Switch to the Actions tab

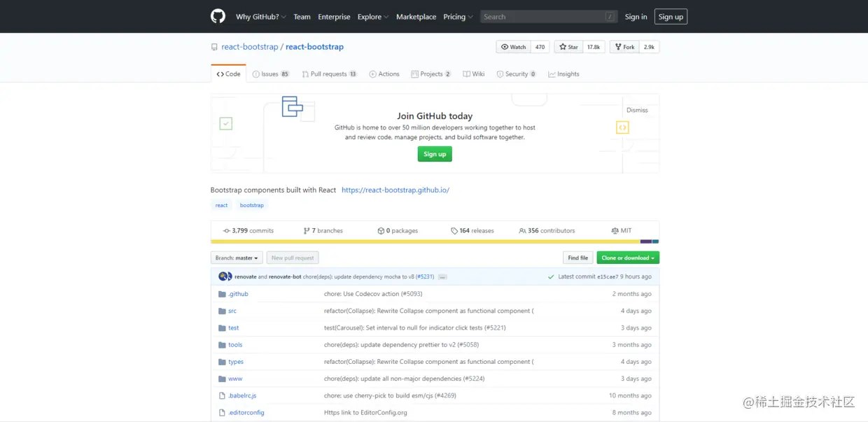pos(384,74)
